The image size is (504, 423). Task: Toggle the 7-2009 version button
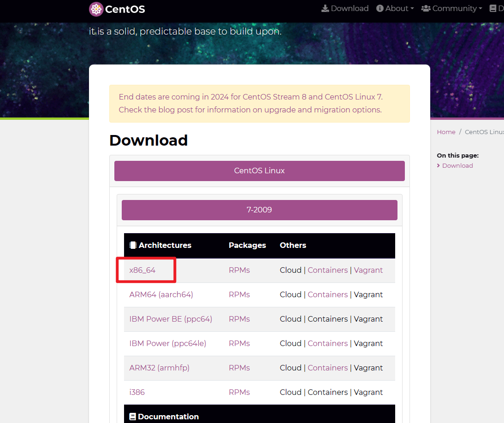(x=260, y=210)
